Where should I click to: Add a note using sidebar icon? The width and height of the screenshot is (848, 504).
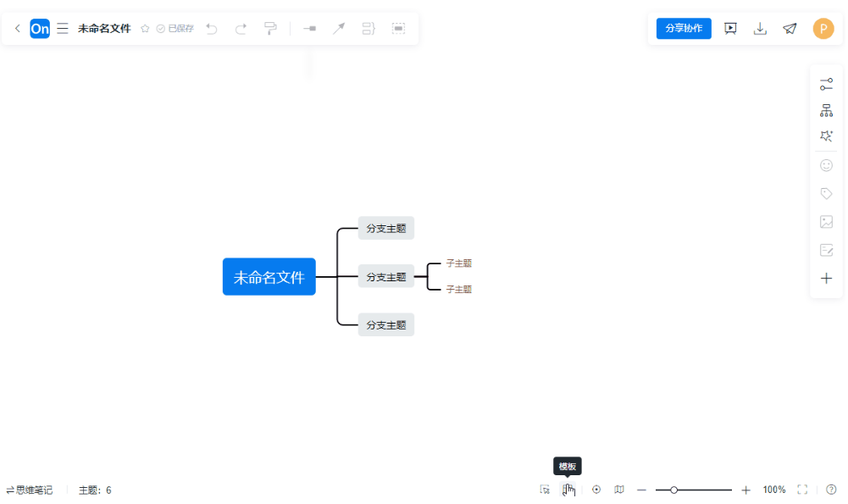(826, 249)
